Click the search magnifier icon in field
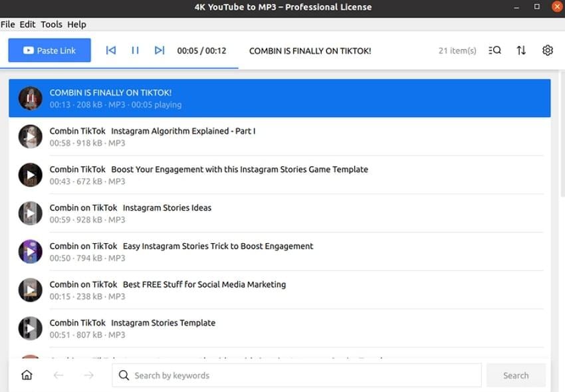 [124, 375]
